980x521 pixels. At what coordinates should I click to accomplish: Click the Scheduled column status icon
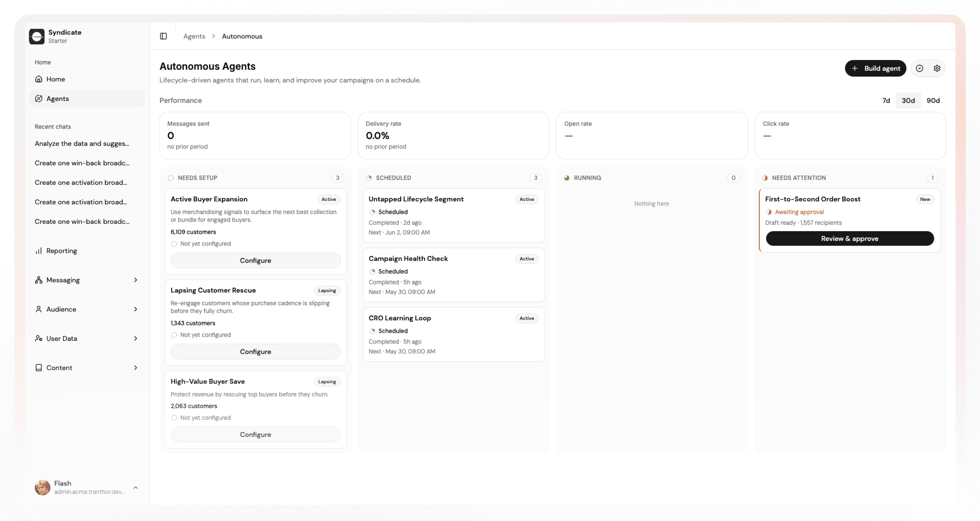pos(369,178)
